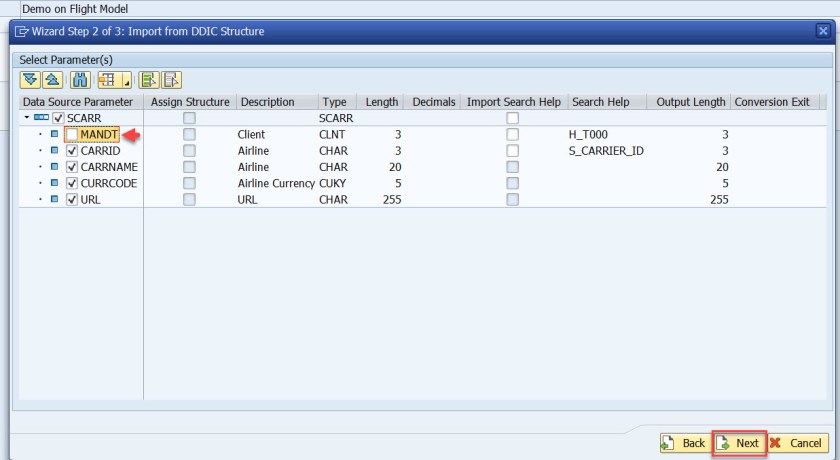The image size is (840, 460).
Task: Collapse the SCARR tree node
Action: [27, 117]
